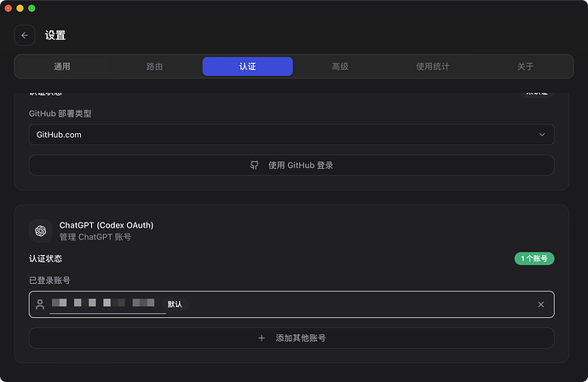Open the 关于 tab
588x382 pixels.
click(526, 67)
